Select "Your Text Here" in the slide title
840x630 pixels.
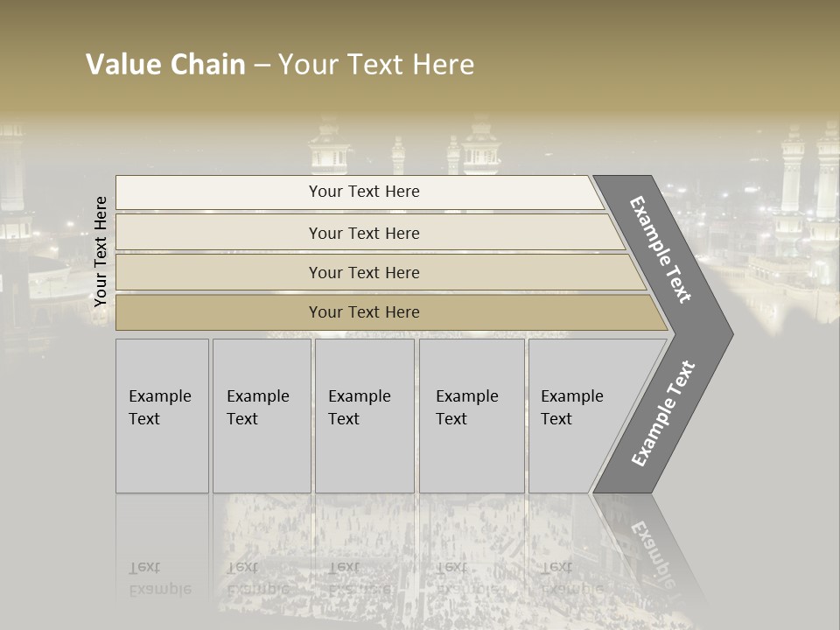(x=376, y=65)
